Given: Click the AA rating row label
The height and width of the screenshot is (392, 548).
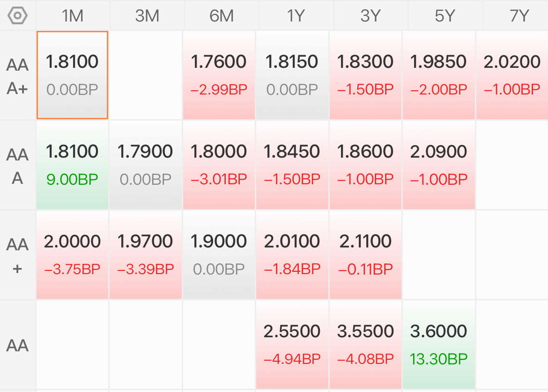Looking at the screenshot, I should 17,346.
